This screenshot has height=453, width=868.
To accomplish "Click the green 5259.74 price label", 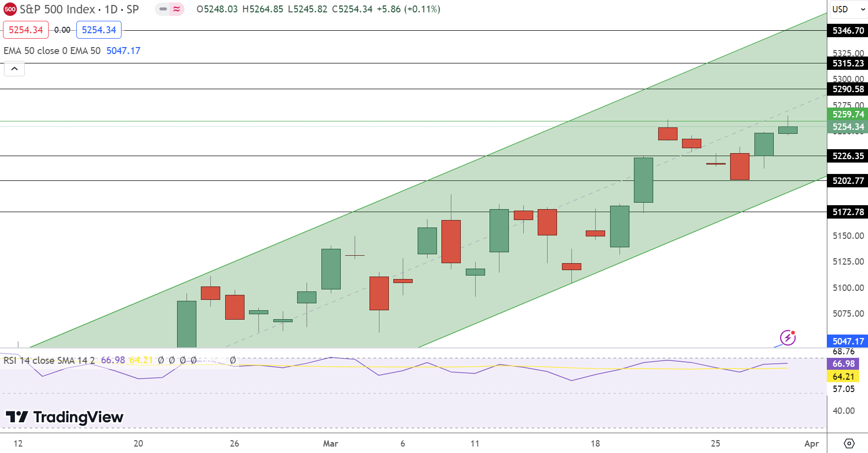I will click(848, 114).
